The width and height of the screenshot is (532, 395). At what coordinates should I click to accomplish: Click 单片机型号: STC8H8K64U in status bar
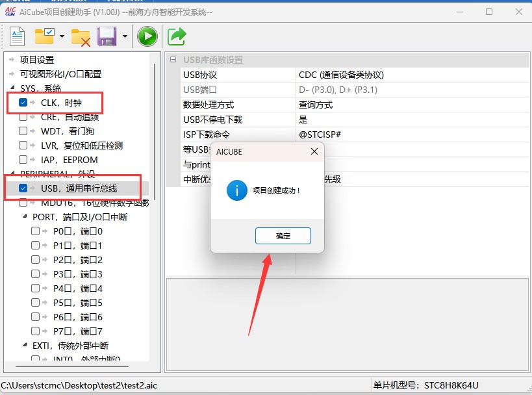pyautogui.click(x=426, y=385)
